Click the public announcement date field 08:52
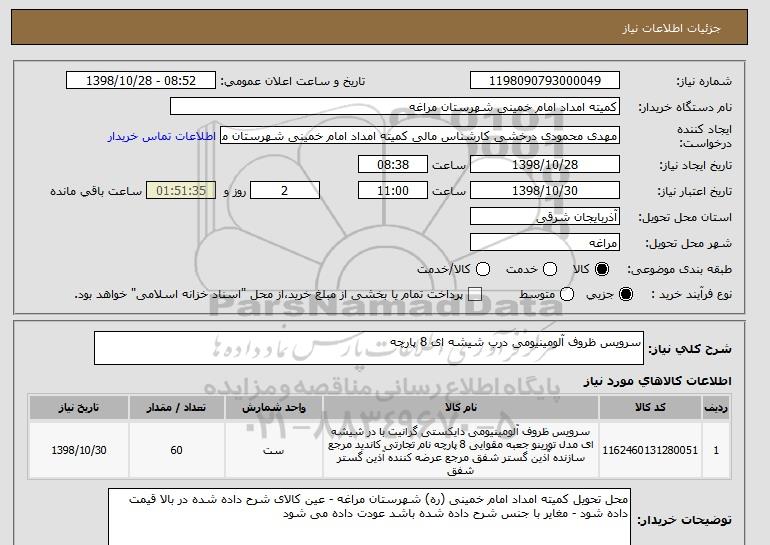Image resolution: width=770 pixels, height=545 pixels. click(x=141, y=81)
